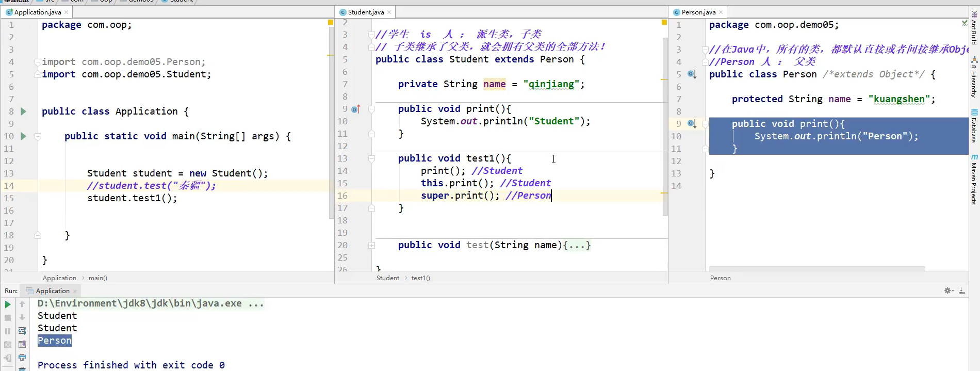Viewport: 980px width, 371px height.
Task: Click the Scroll to end icon in console
Action: click(22, 344)
